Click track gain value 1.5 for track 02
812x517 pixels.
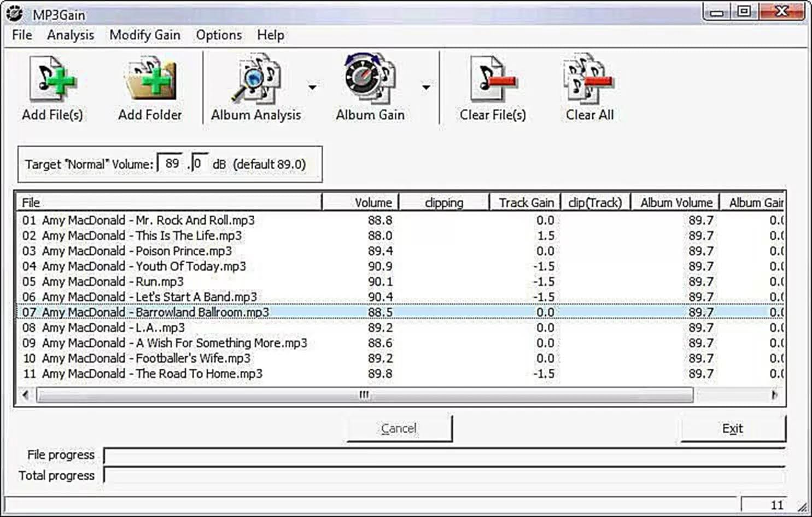pyautogui.click(x=545, y=236)
